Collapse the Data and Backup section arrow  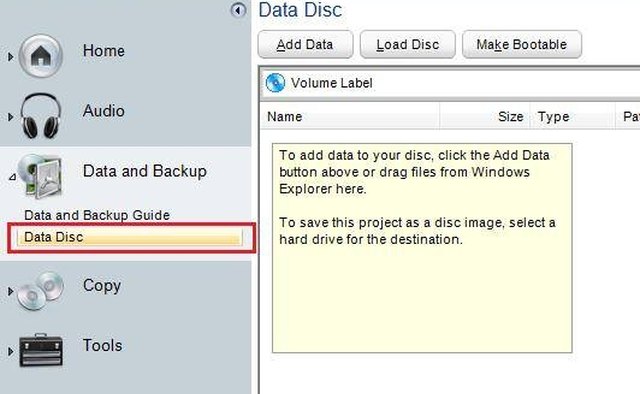12,177
